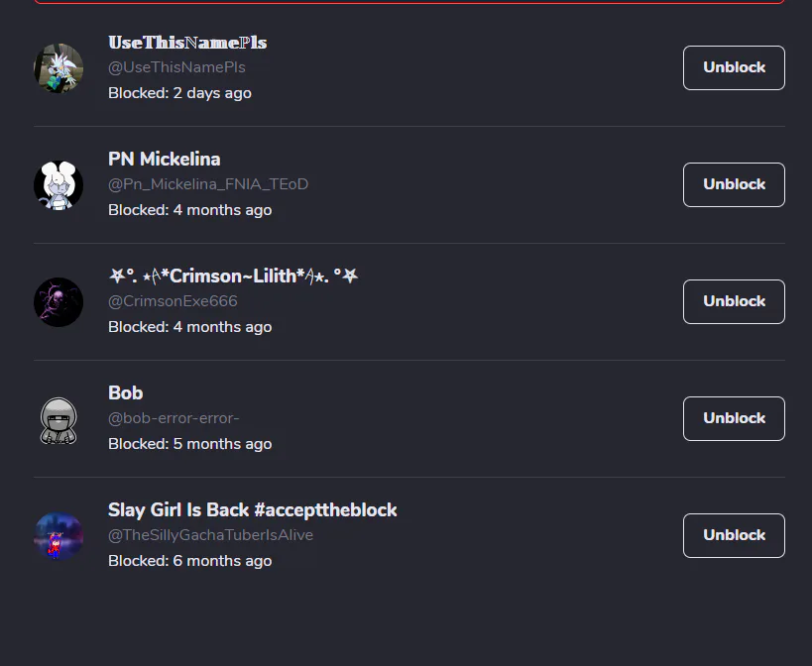Unblock Slay Girl Is Back
The height and width of the screenshot is (666, 812).
coord(734,535)
